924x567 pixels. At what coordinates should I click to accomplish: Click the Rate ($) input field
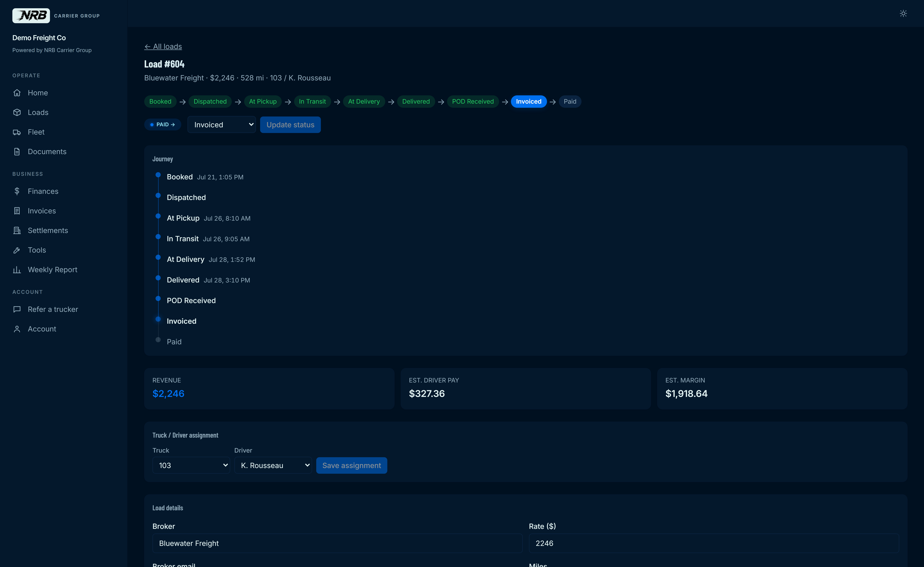(x=714, y=543)
